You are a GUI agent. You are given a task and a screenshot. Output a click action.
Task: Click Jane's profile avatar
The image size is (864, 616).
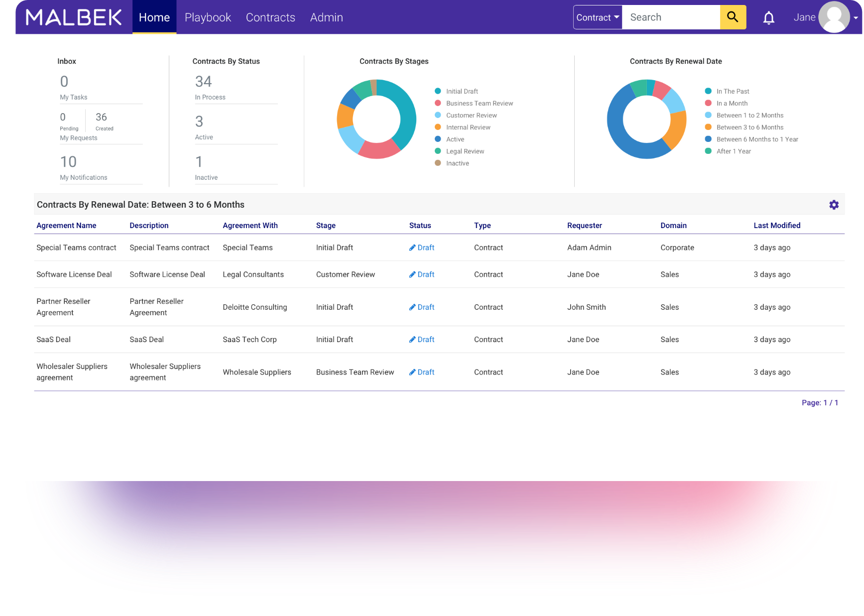(x=834, y=17)
